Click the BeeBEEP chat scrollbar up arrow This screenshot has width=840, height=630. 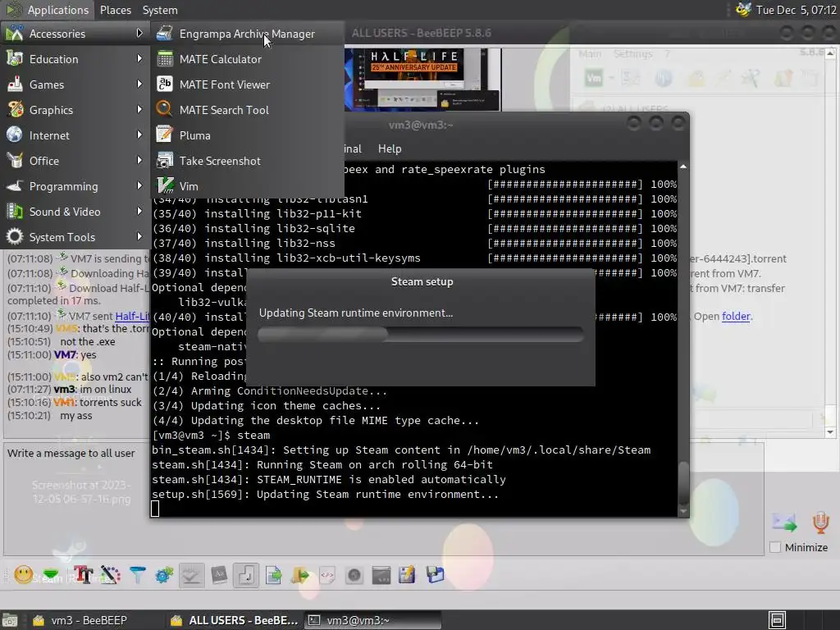[x=830, y=53]
